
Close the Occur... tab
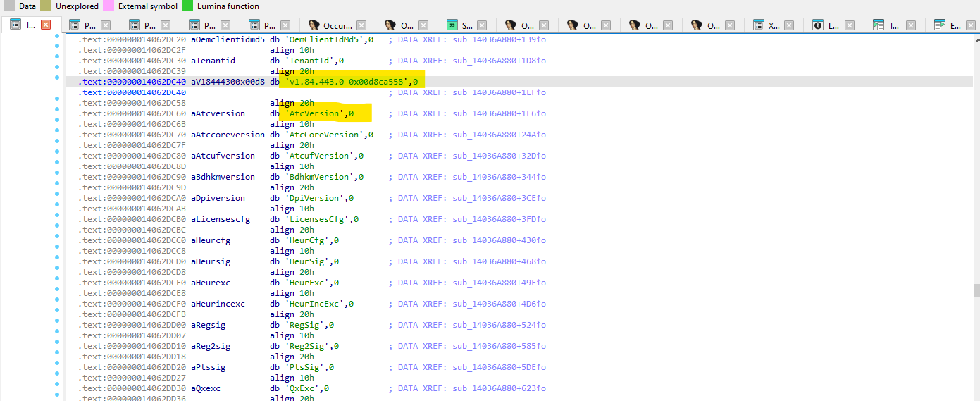361,25
